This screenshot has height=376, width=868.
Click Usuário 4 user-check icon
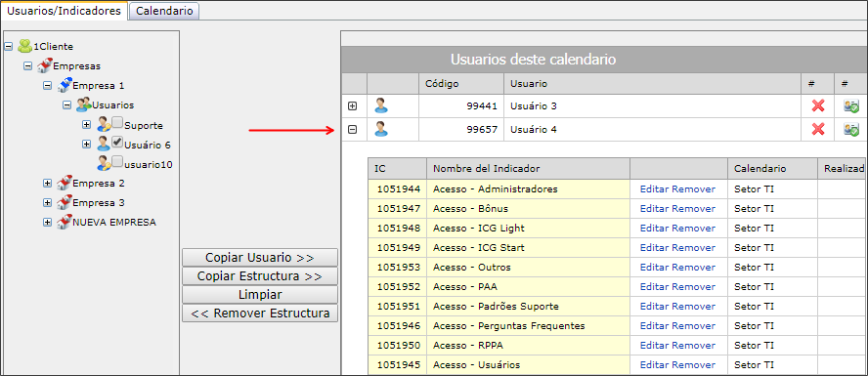850,129
